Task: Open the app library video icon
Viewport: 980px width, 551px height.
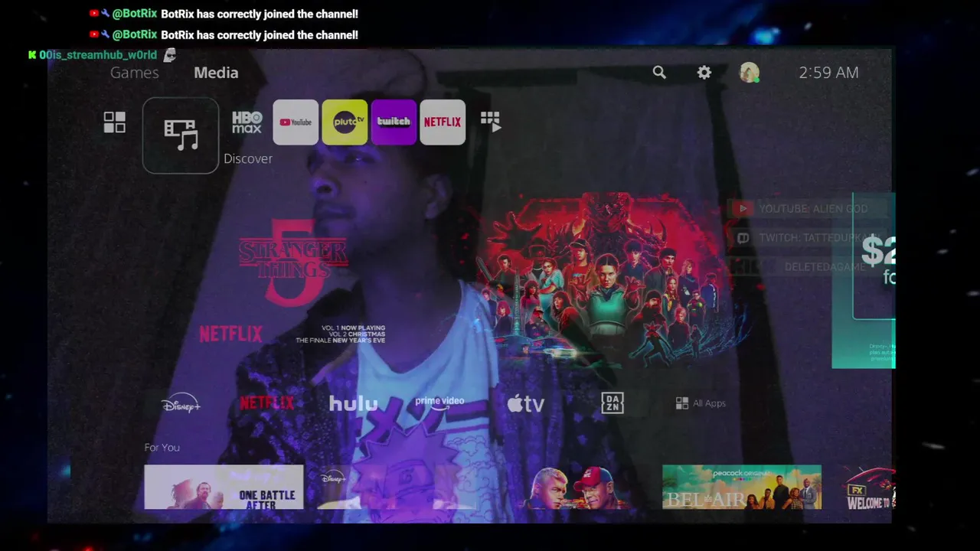Action: point(491,122)
